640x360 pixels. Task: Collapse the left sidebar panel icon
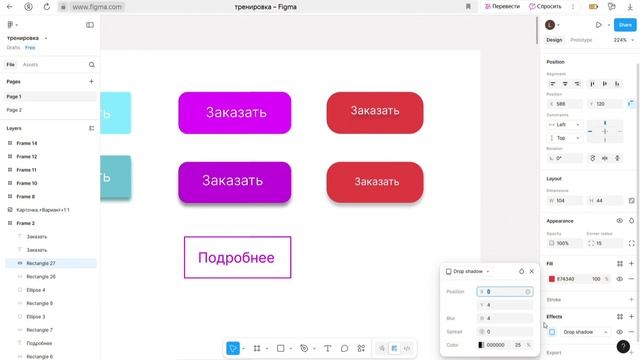[90, 25]
